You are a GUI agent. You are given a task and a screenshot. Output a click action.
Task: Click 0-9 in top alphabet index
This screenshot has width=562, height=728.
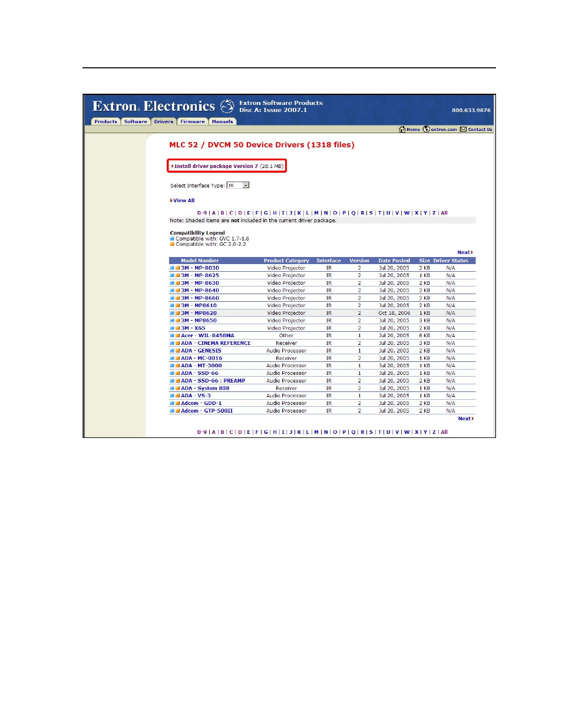click(x=202, y=213)
